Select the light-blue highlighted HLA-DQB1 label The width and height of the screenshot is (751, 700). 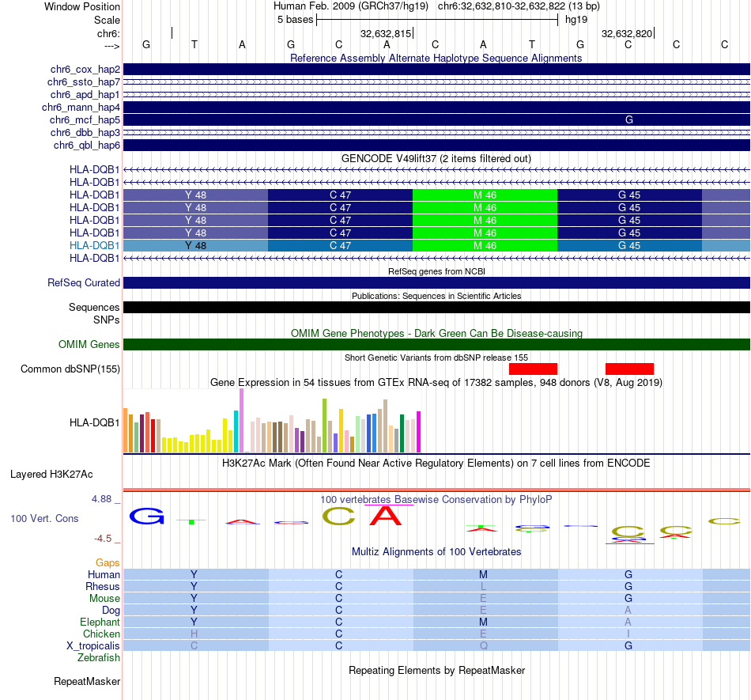point(94,245)
